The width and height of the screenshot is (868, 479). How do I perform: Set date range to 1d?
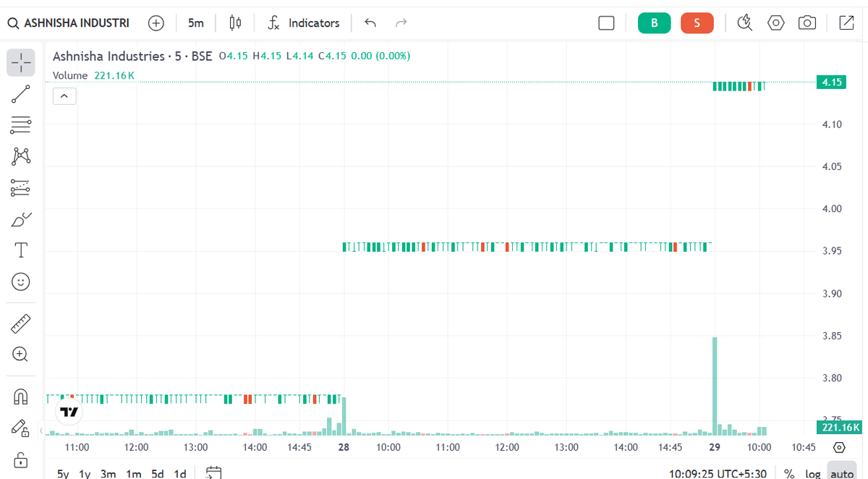point(180,474)
